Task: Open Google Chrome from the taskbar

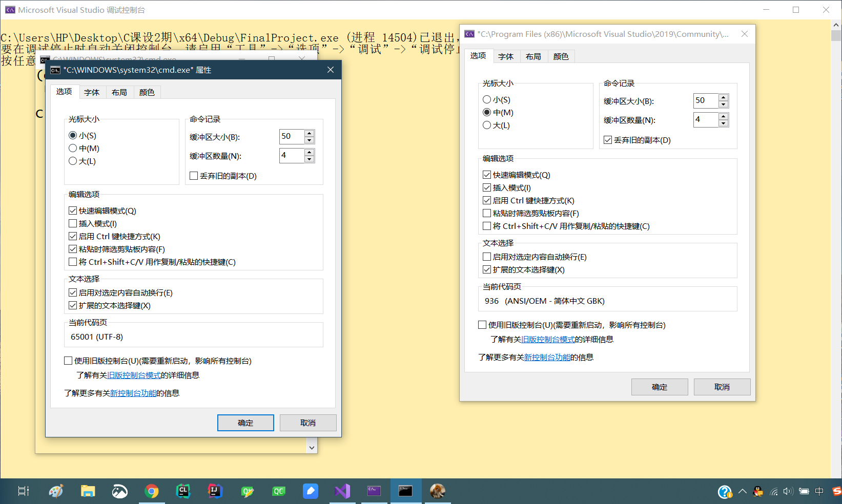Action: [x=152, y=491]
